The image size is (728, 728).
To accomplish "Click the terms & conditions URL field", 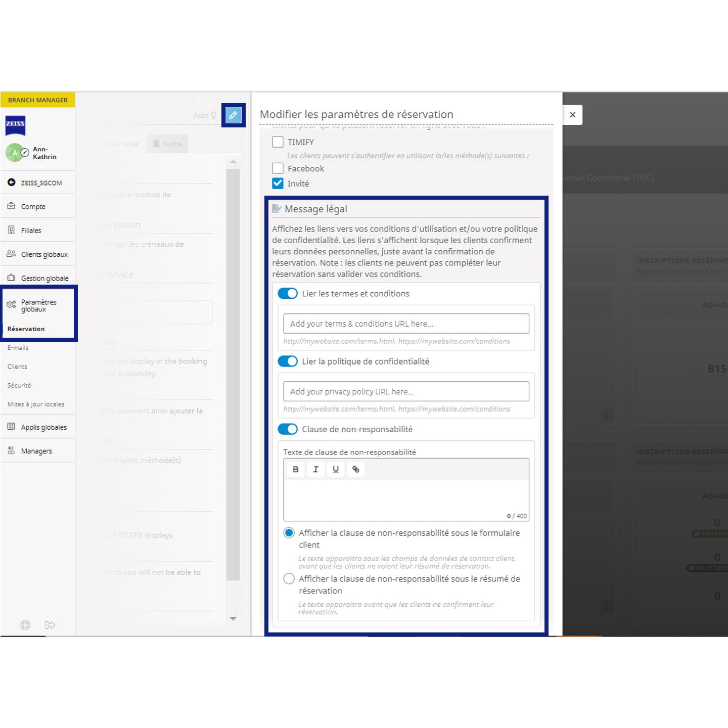I will [406, 324].
